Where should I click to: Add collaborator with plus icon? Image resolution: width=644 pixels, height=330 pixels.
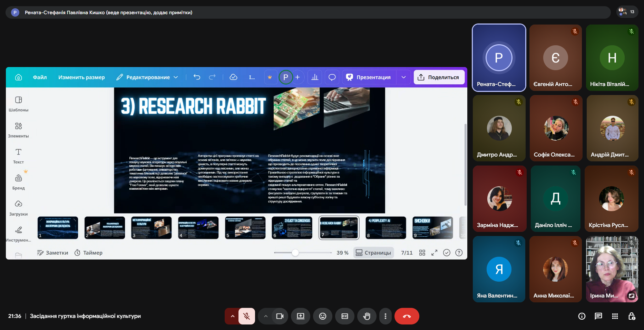pos(297,77)
